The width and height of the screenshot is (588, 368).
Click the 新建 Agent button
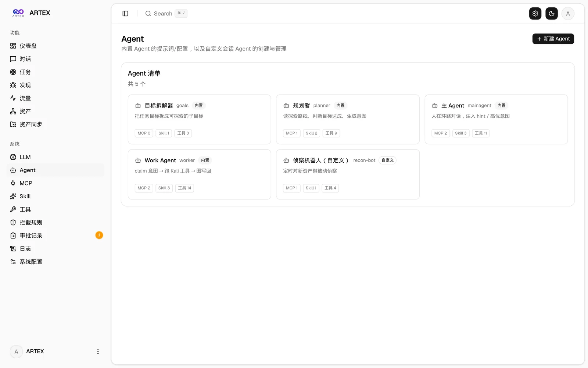pyautogui.click(x=553, y=39)
